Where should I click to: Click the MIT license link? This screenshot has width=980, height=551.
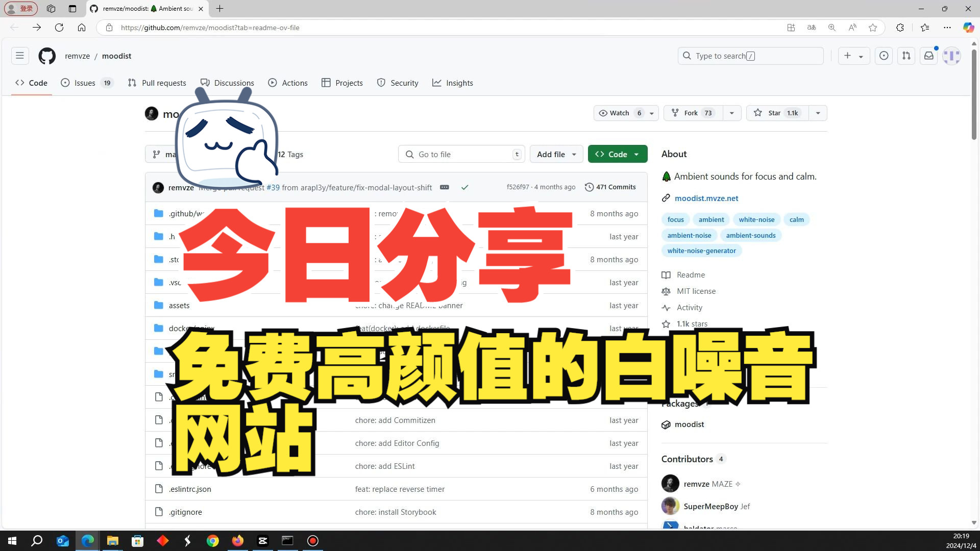pos(696,291)
